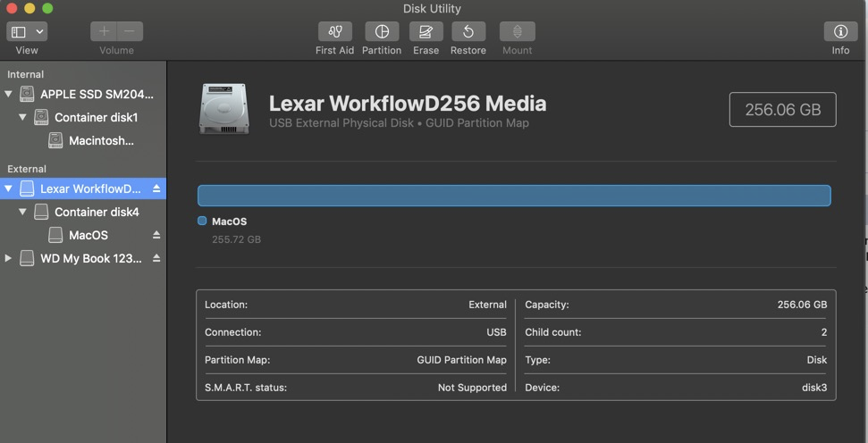The width and height of the screenshot is (868, 443).
Task: Click the blue MacOS legend swatch
Action: [x=202, y=221]
